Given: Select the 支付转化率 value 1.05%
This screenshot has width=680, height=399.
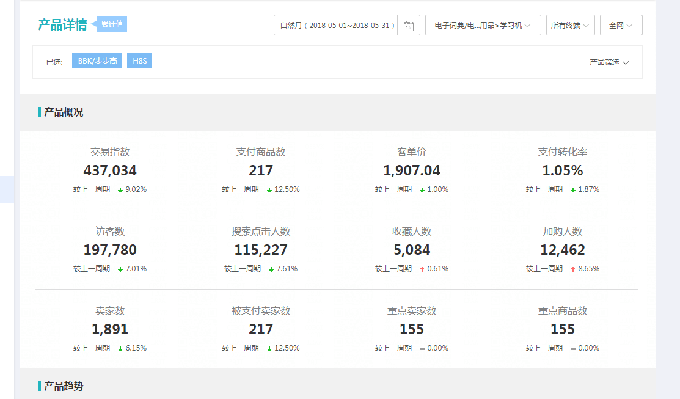Looking at the screenshot, I should pyautogui.click(x=562, y=170).
